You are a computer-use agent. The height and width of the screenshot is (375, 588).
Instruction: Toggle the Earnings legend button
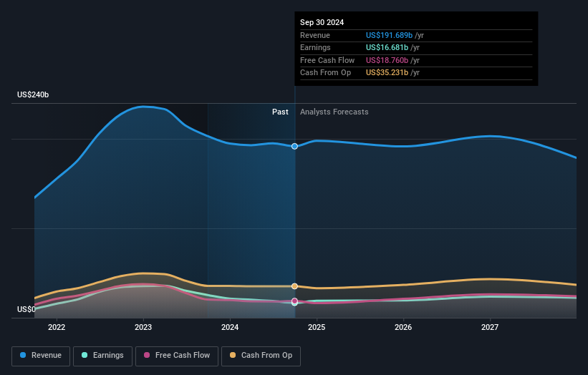pos(102,356)
